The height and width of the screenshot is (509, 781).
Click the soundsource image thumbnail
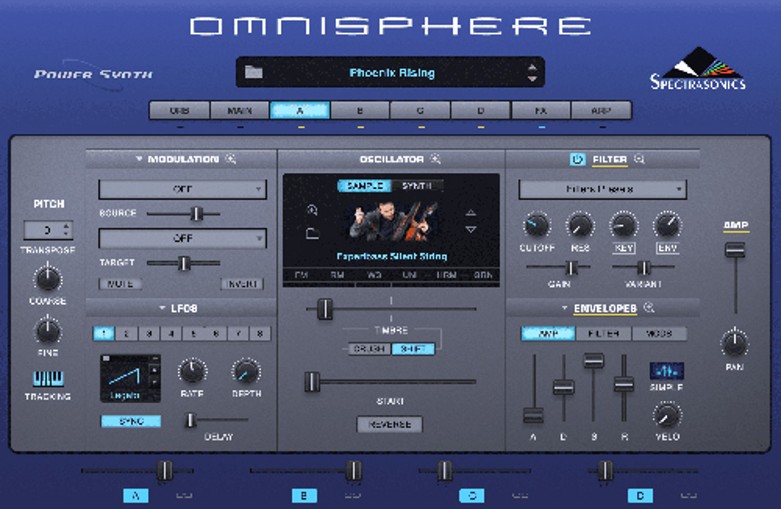[x=393, y=222]
